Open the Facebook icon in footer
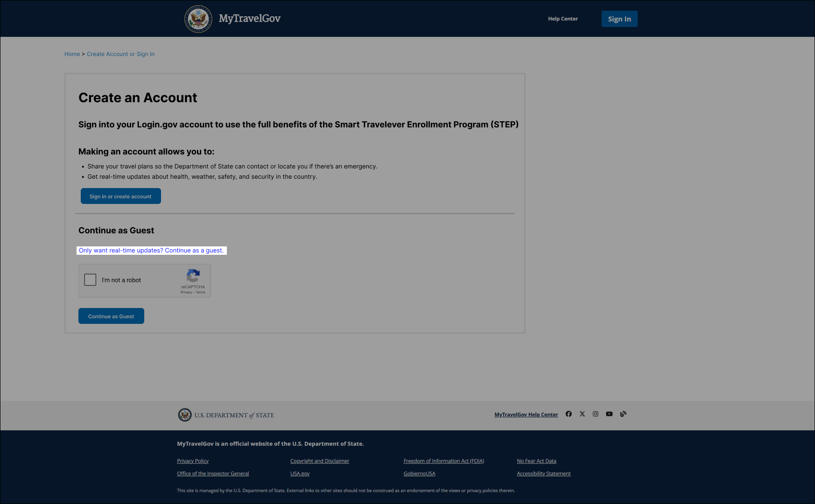Screen dimensions: 815x504 (x=569, y=414)
